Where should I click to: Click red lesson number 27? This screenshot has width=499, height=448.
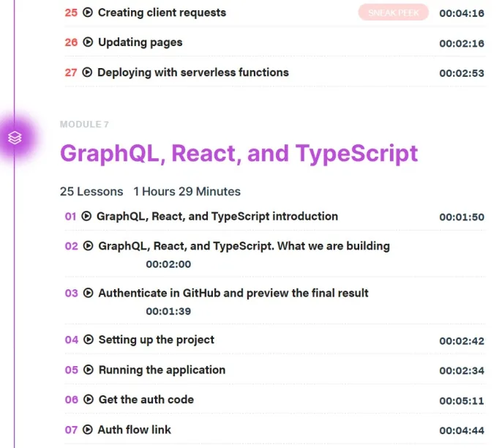(x=71, y=72)
